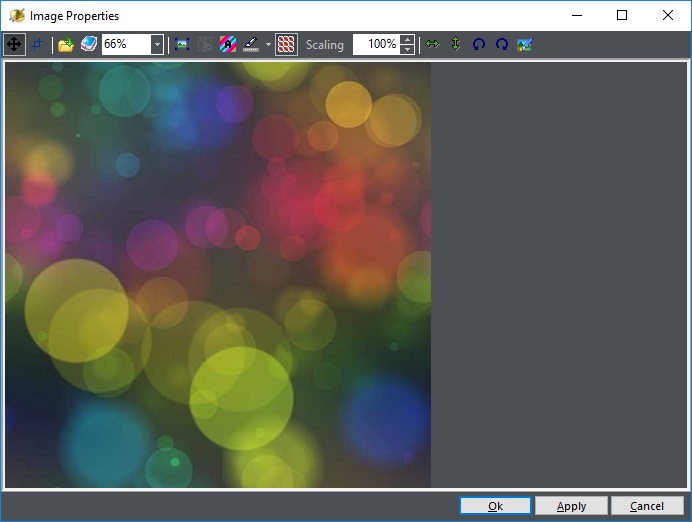Open the 66% zoom dropdown
The width and height of the screenshot is (692, 522).
[x=157, y=45]
